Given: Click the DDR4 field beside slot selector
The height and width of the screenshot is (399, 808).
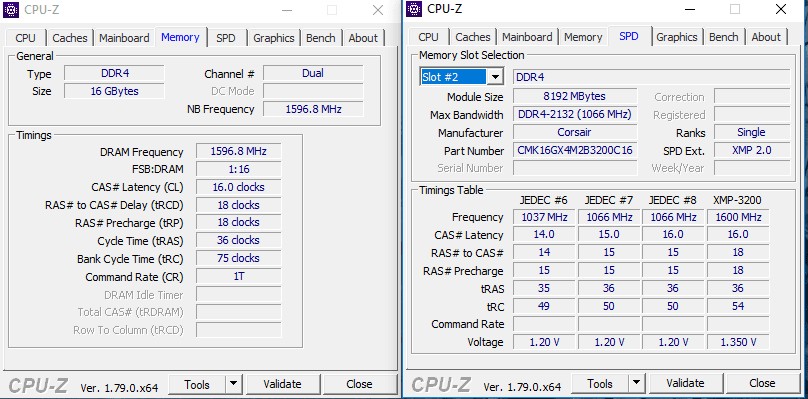Looking at the screenshot, I should pyautogui.click(x=651, y=77).
